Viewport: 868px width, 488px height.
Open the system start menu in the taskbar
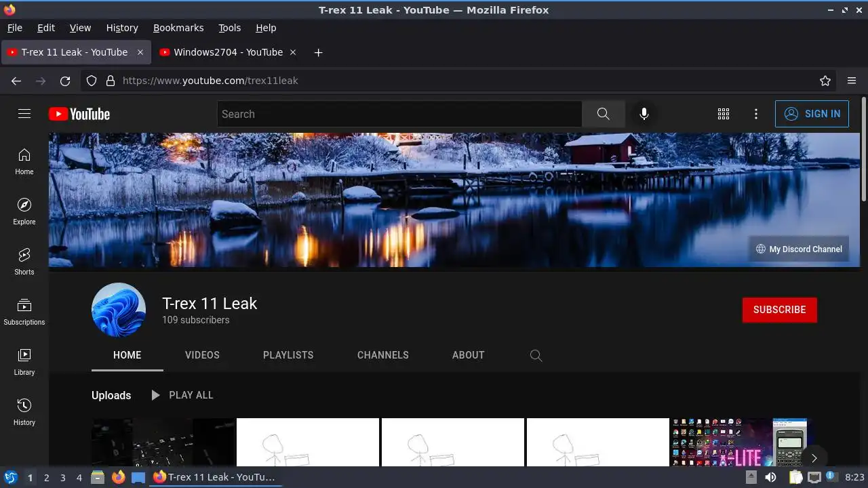[x=10, y=477]
